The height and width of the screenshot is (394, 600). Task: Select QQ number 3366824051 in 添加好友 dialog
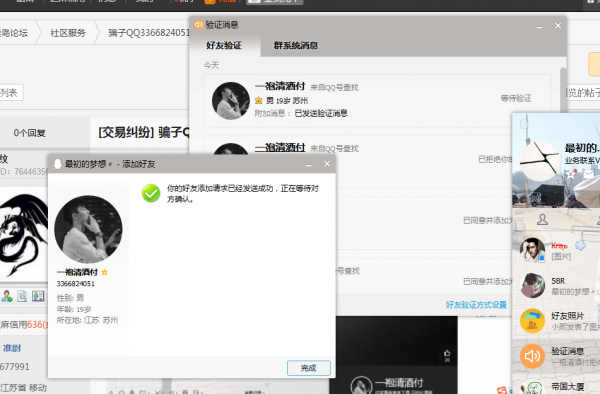[x=75, y=284]
